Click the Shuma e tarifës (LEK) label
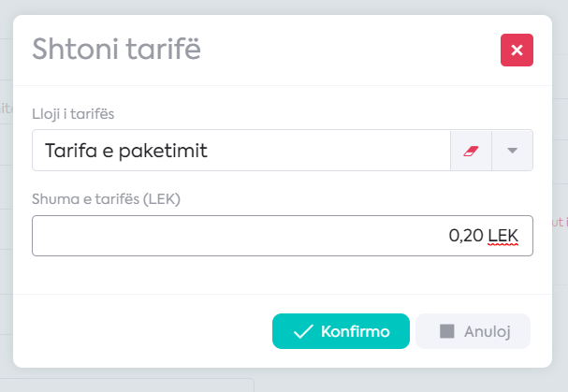568x392 pixels. click(106, 199)
